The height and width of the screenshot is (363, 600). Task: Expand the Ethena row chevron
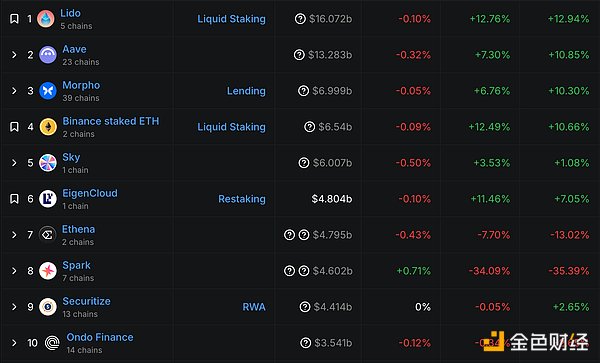(x=14, y=234)
